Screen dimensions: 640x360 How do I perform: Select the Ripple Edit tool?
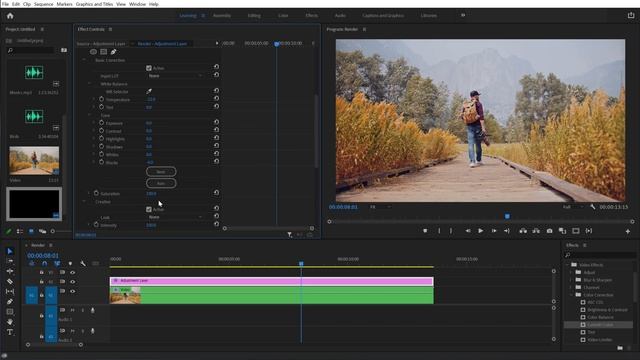(x=10, y=271)
